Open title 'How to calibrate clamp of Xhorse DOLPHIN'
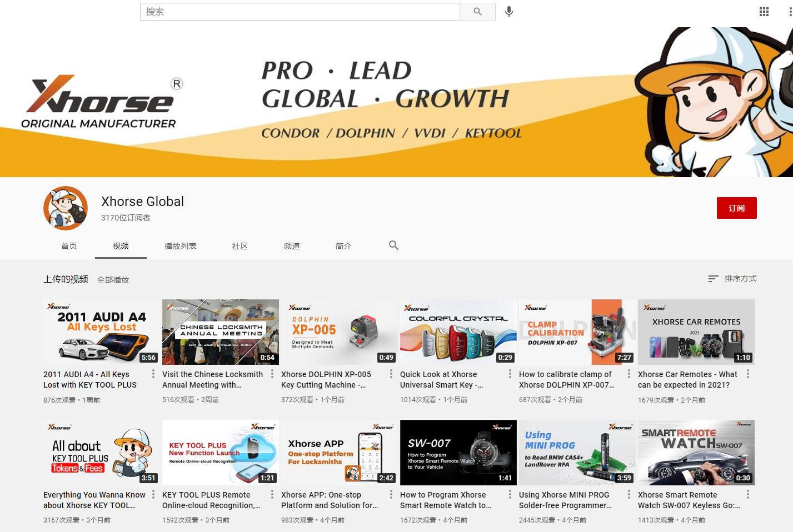The height and width of the screenshot is (532, 793). click(567, 379)
